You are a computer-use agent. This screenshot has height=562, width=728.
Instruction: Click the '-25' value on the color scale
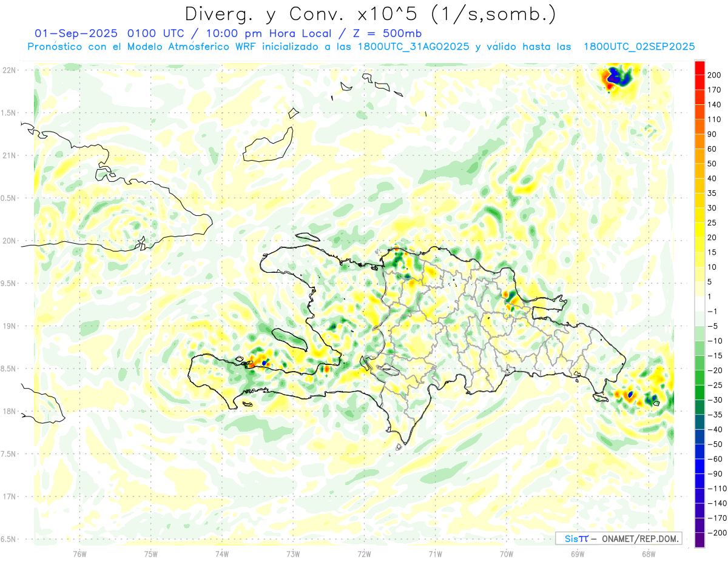point(715,385)
